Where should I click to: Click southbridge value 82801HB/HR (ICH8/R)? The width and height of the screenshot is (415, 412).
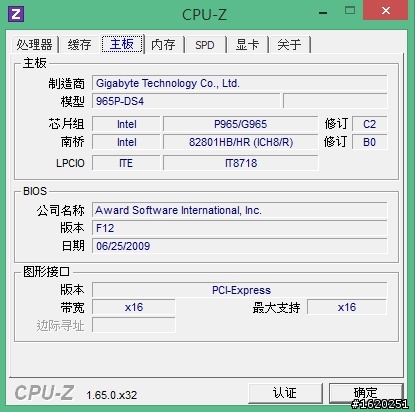point(241,142)
